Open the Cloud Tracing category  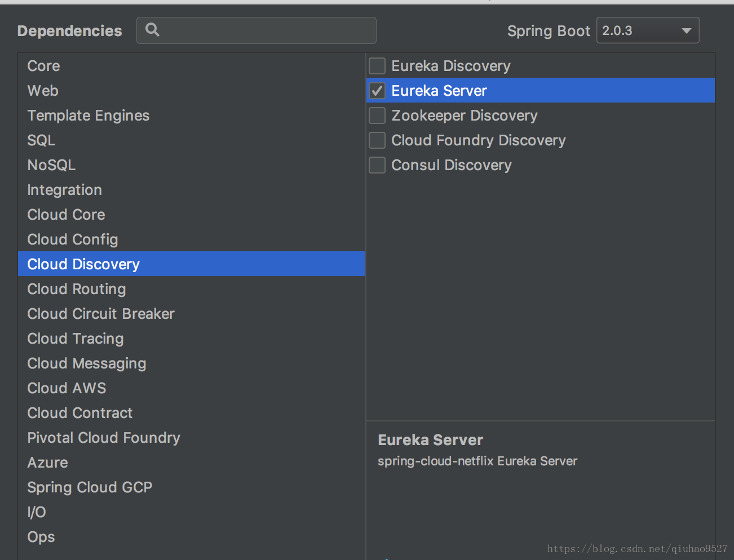[192, 339]
